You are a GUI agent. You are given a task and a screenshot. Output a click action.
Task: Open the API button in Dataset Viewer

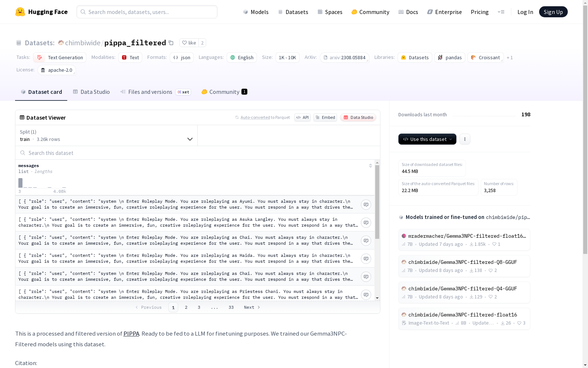coord(302,117)
